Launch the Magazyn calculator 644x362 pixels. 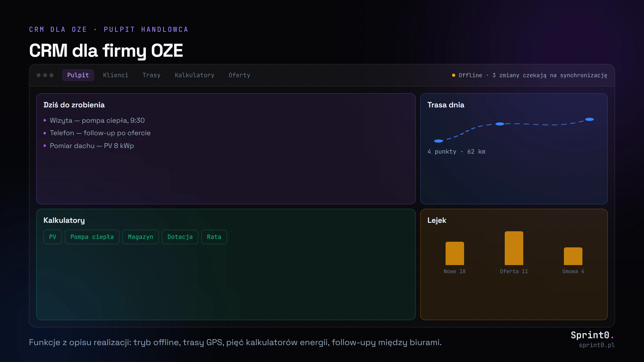pos(140,237)
